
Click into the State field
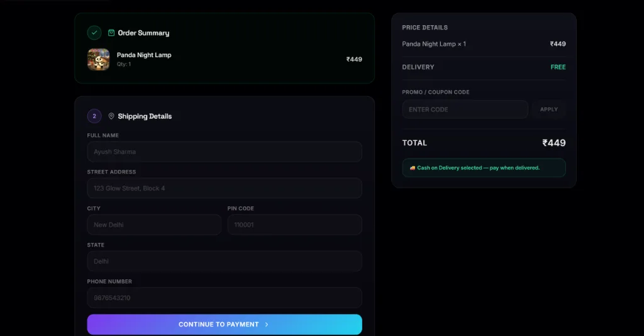[225, 261]
